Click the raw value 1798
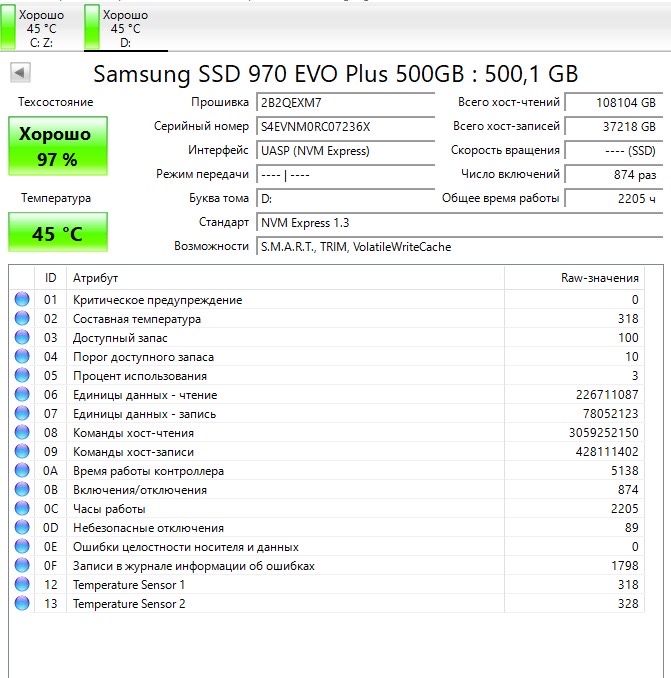 click(625, 566)
